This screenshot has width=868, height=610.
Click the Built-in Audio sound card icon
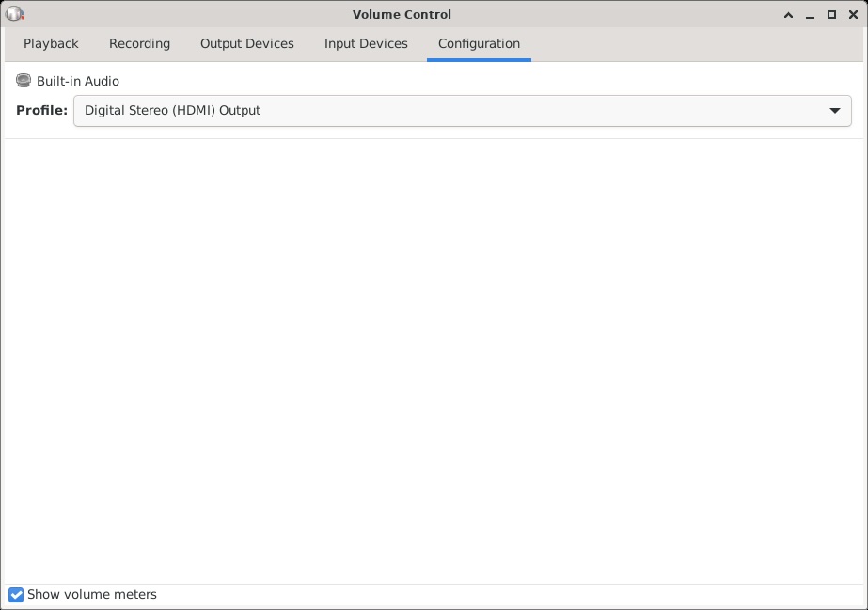pos(24,81)
